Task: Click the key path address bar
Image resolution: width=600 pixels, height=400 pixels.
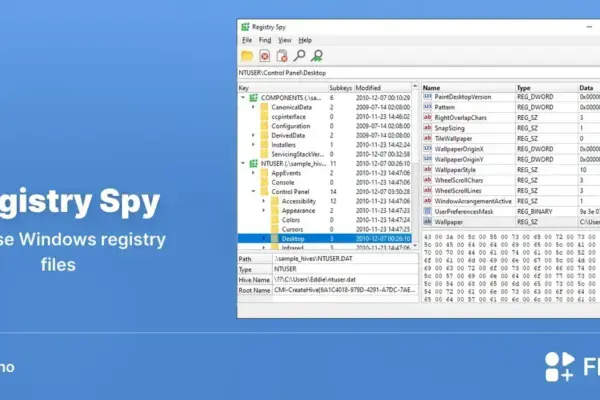Action: tap(419, 73)
